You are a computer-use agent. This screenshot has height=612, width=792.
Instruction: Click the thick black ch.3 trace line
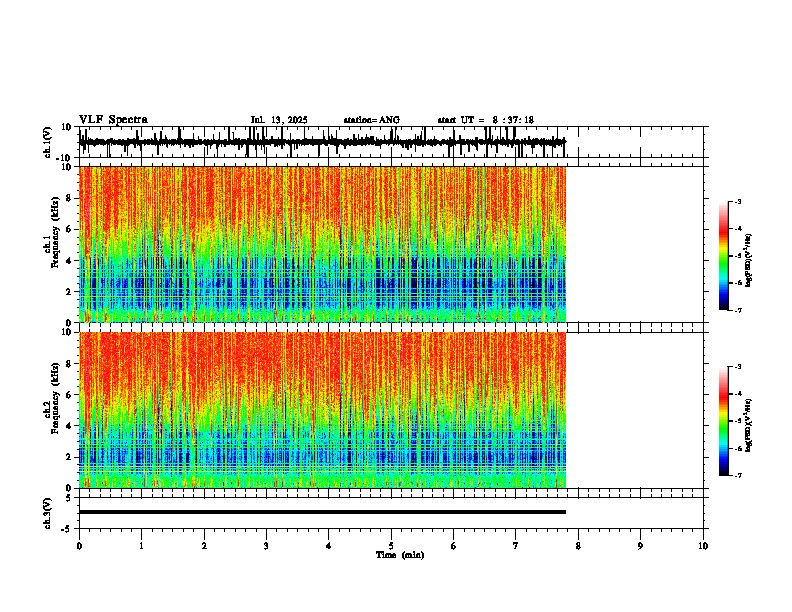(x=322, y=512)
